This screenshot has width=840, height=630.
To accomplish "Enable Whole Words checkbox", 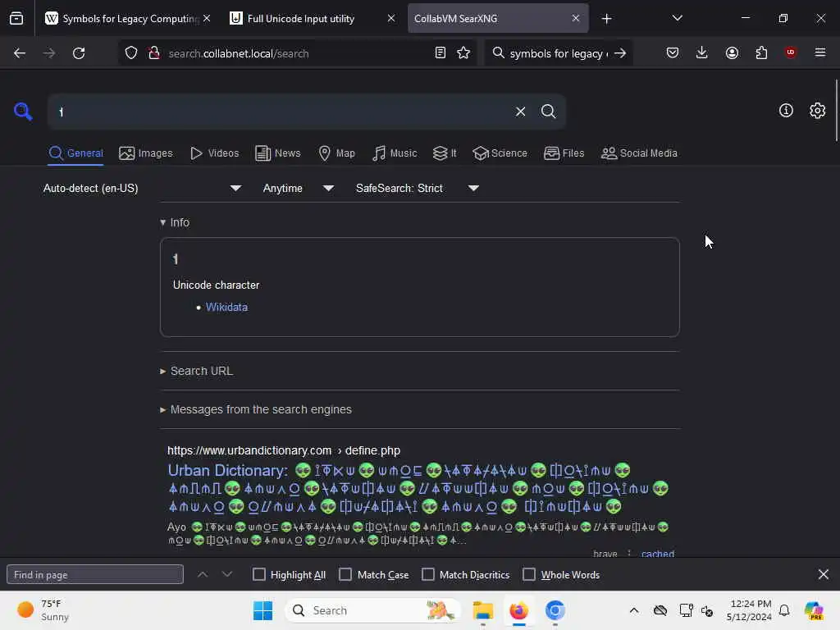I will [529, 574].
